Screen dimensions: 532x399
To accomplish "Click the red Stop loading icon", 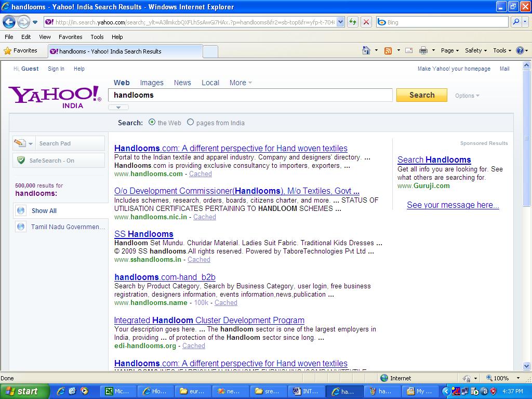I will pyautogui.click(x=366, y=22).
